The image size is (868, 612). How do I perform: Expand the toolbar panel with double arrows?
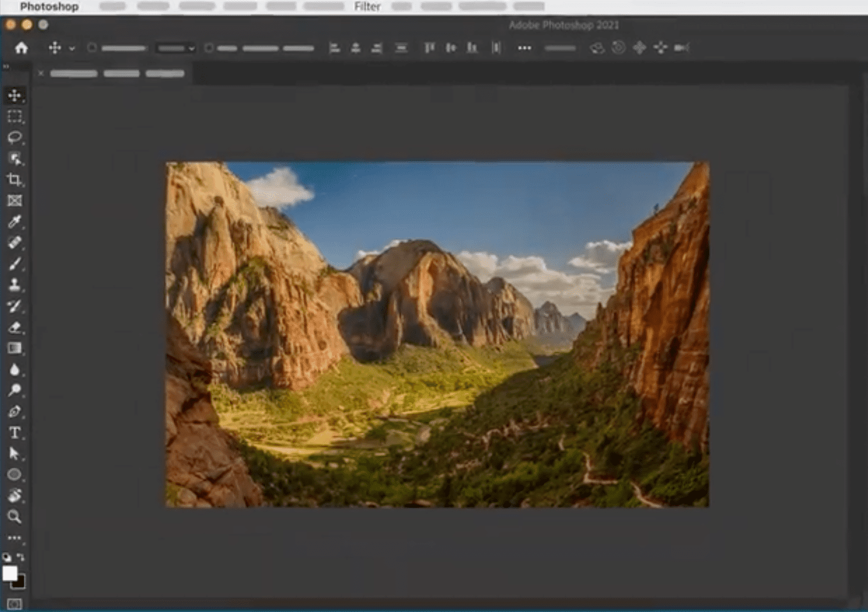(6, 67)
